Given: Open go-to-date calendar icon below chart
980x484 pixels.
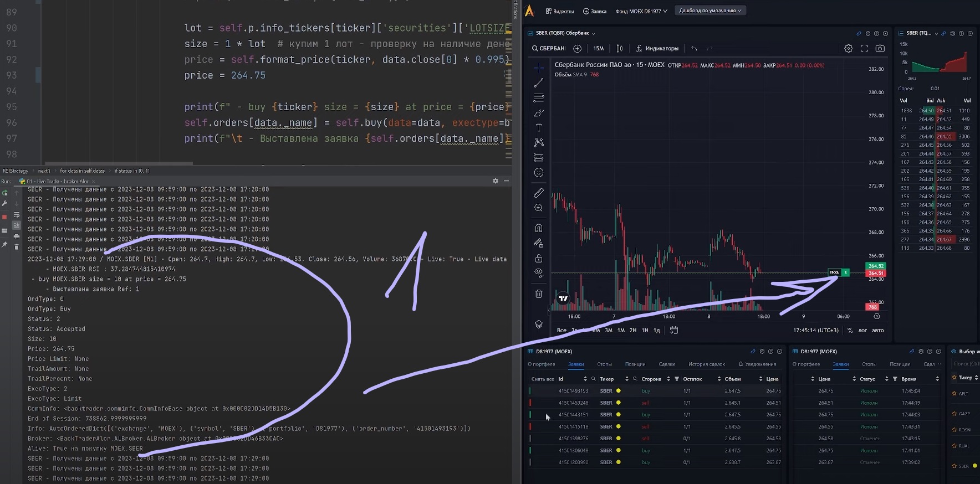Looking at the screenshot, I should 673,330.
